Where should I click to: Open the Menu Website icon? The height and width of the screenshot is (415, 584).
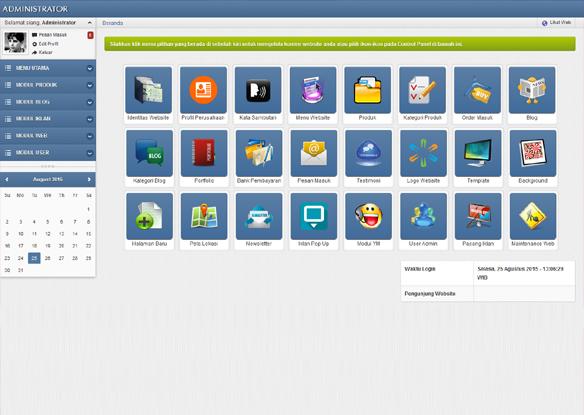tap(312, 90)
